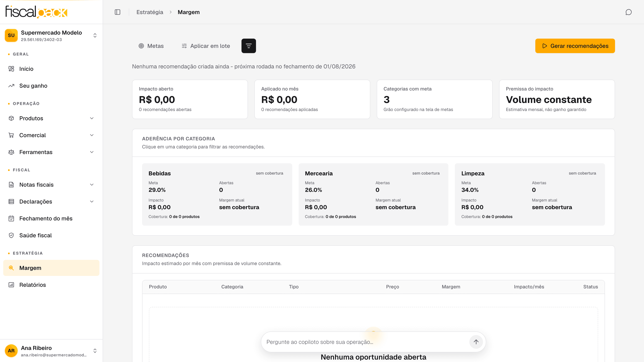Filter by the Limpeza category card

pos(530,194)
